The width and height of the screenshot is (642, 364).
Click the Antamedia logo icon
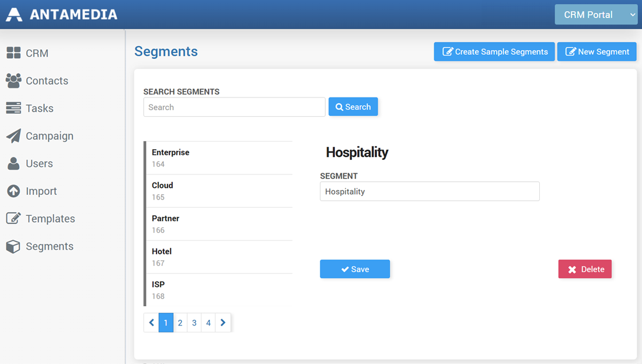click(14, 15)
